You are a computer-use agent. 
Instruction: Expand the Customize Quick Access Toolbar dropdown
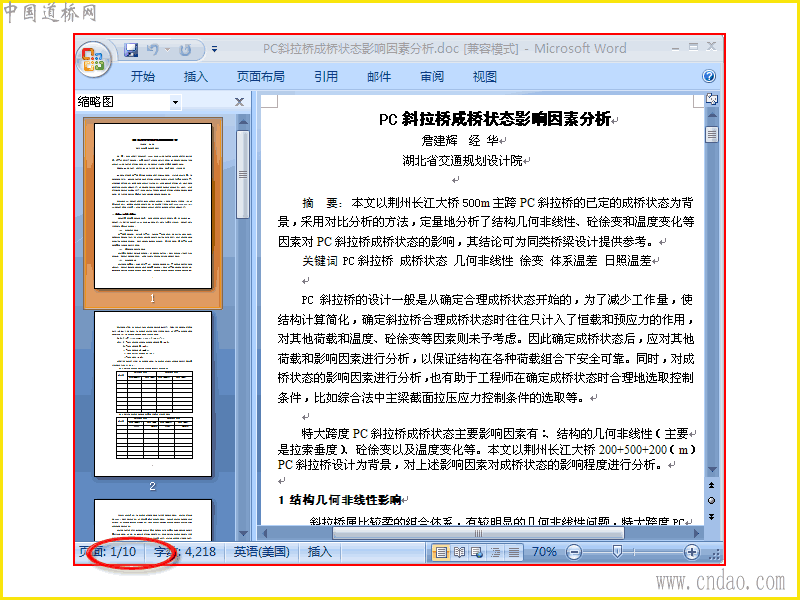pos(214,49)
